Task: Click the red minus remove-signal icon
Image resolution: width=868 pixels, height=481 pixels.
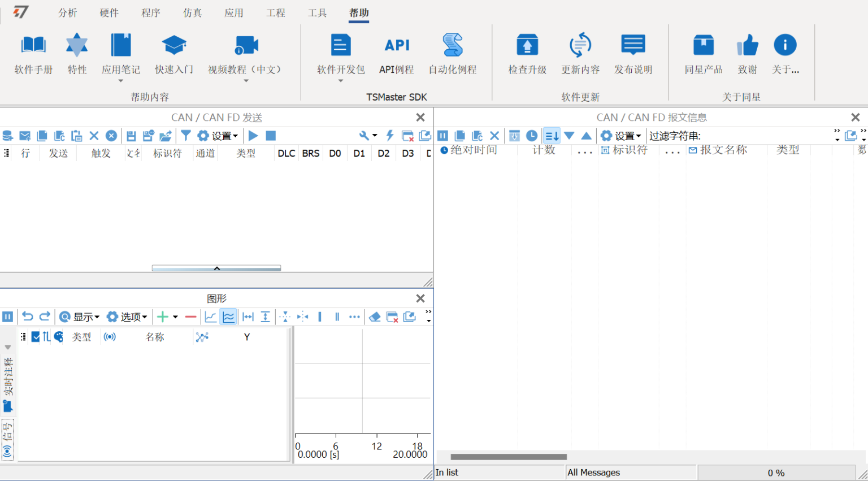Action: point(190,317)
